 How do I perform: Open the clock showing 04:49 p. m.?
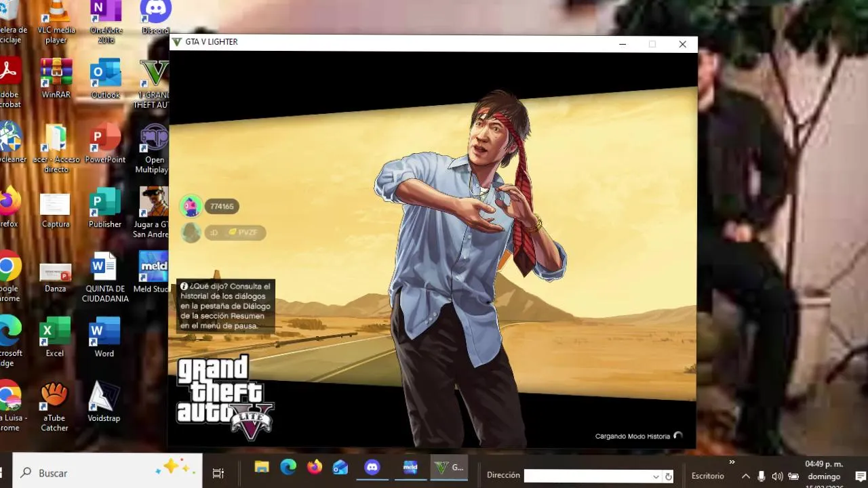click(824, 473)
